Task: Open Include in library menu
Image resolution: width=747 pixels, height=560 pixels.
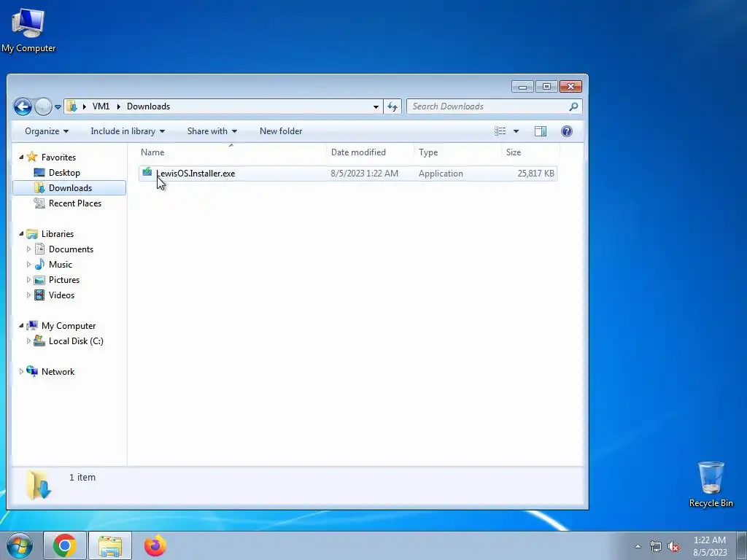Action: [x=128, y=131]
